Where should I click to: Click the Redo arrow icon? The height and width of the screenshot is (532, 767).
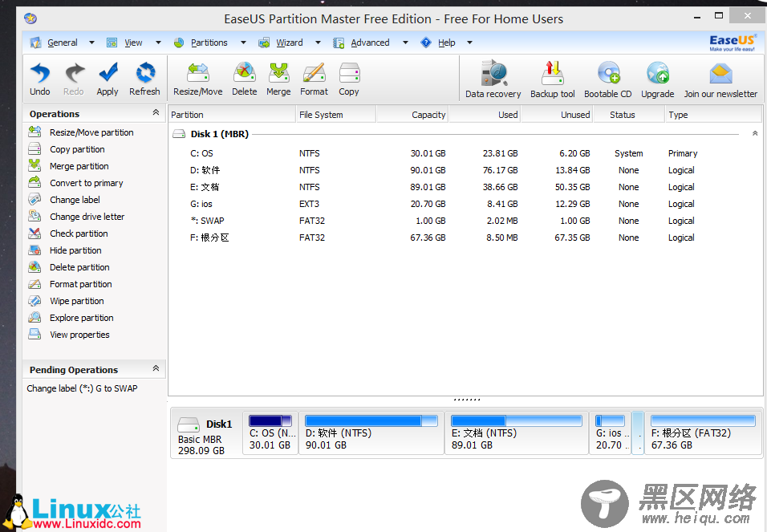(74, 73)
